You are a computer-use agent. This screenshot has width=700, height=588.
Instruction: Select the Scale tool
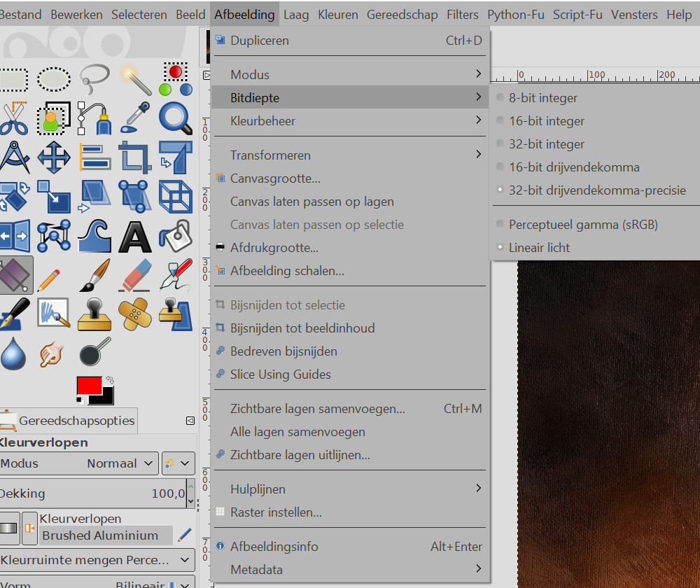click(x=54, y=197)
